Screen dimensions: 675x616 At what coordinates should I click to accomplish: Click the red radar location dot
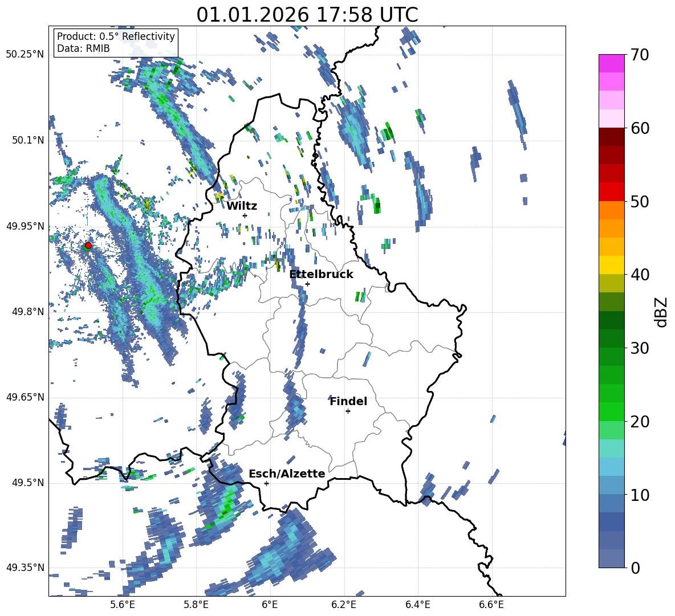pos(88,246)
